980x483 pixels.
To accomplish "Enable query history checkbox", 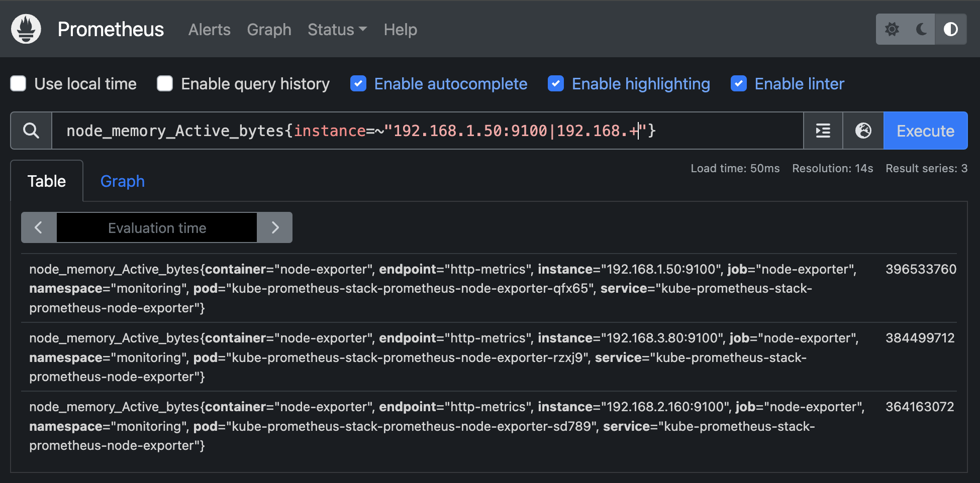I will 165,83.
